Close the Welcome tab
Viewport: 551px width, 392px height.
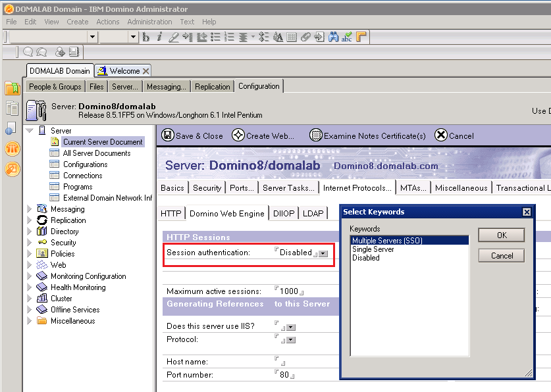146,71
